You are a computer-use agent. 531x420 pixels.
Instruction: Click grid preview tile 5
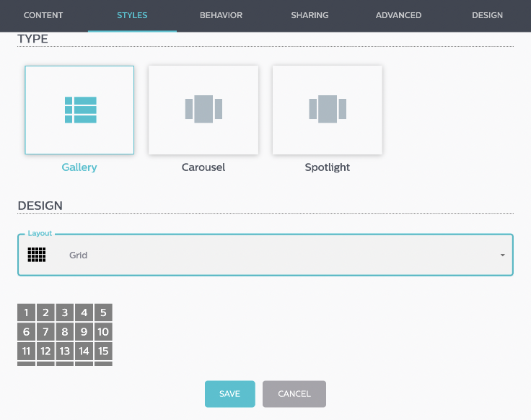[x=103, y=312]
